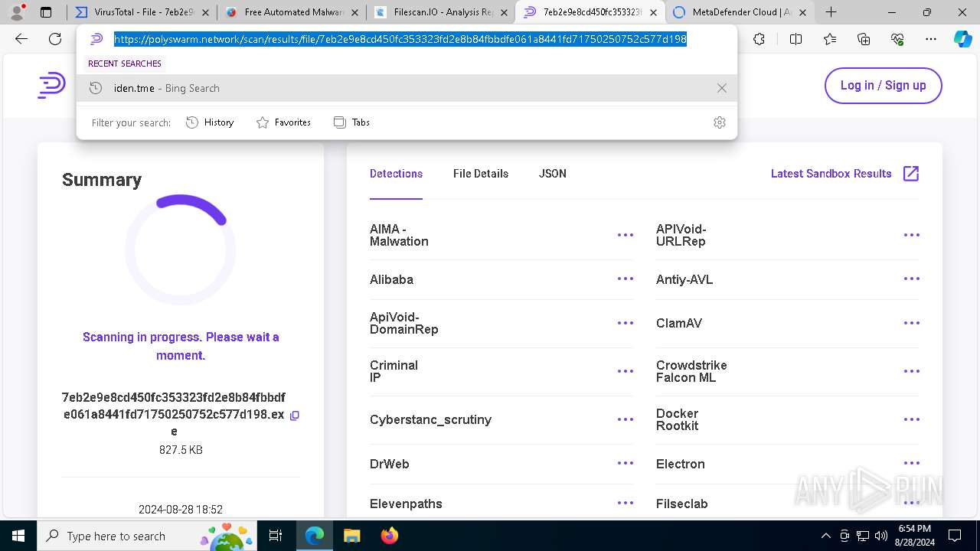Filter search by Favorites
The image size is (980, 551).
[283, 122]
